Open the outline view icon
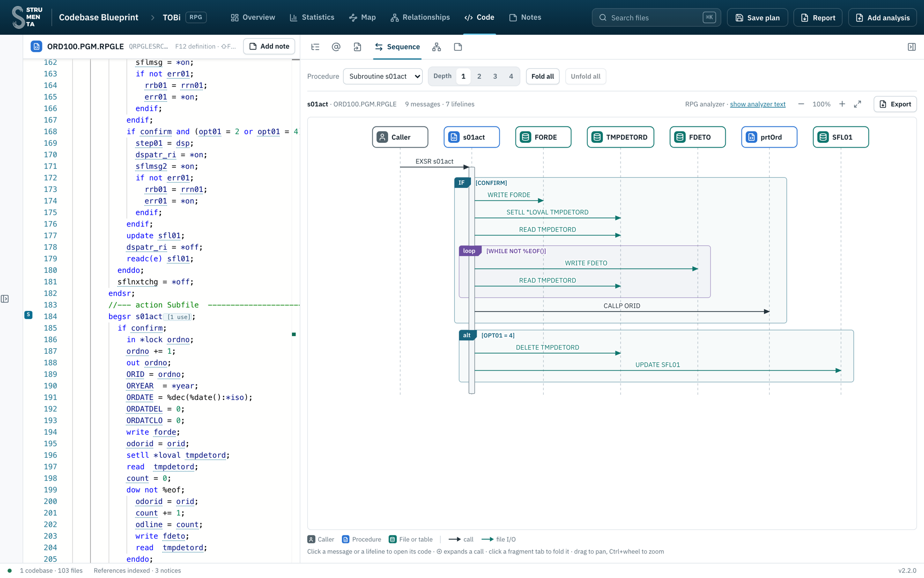 pyautogui.click(x=315, y=47)
